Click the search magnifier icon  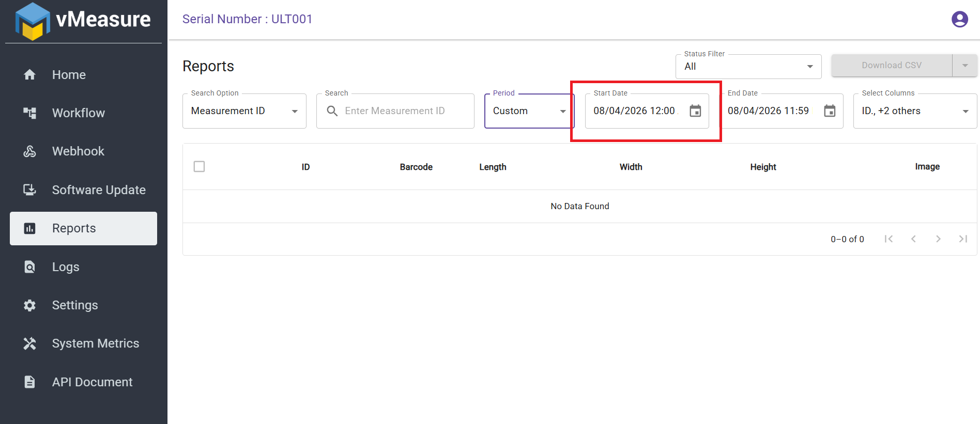pyautogui.click(x=332, y=111)
